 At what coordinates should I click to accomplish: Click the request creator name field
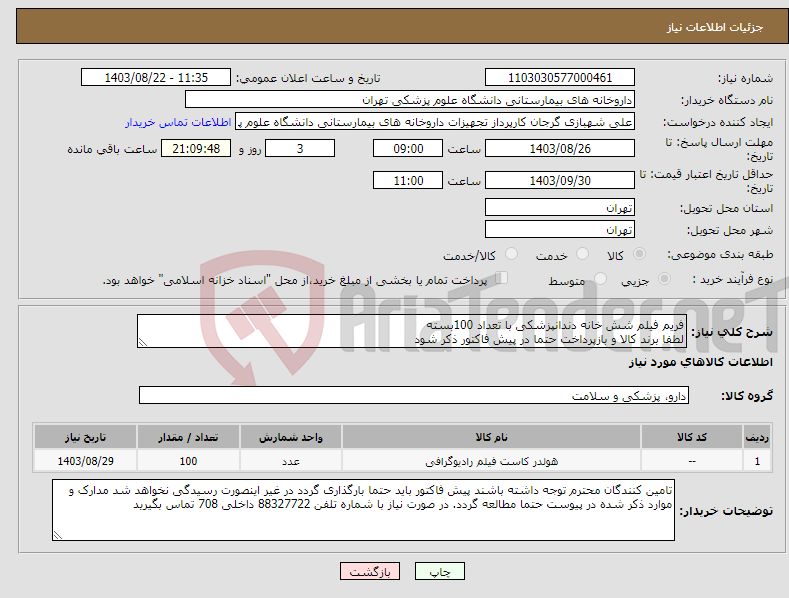[435, 122]
